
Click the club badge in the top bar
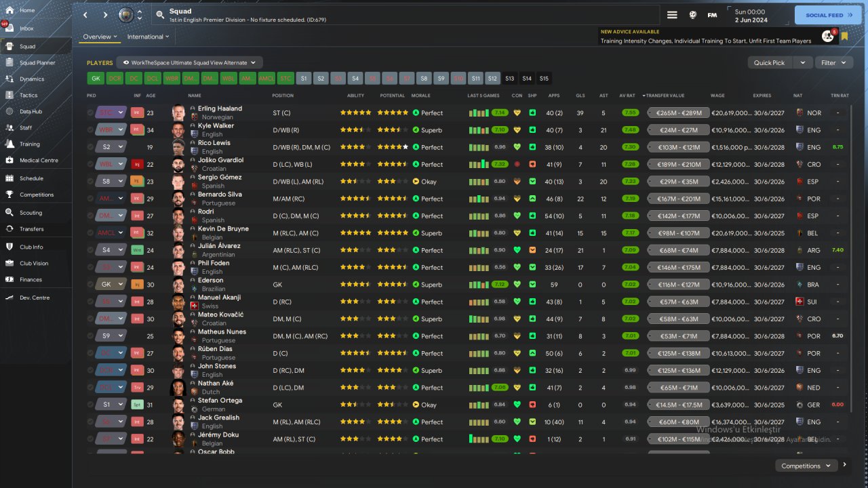click(126, 15)
